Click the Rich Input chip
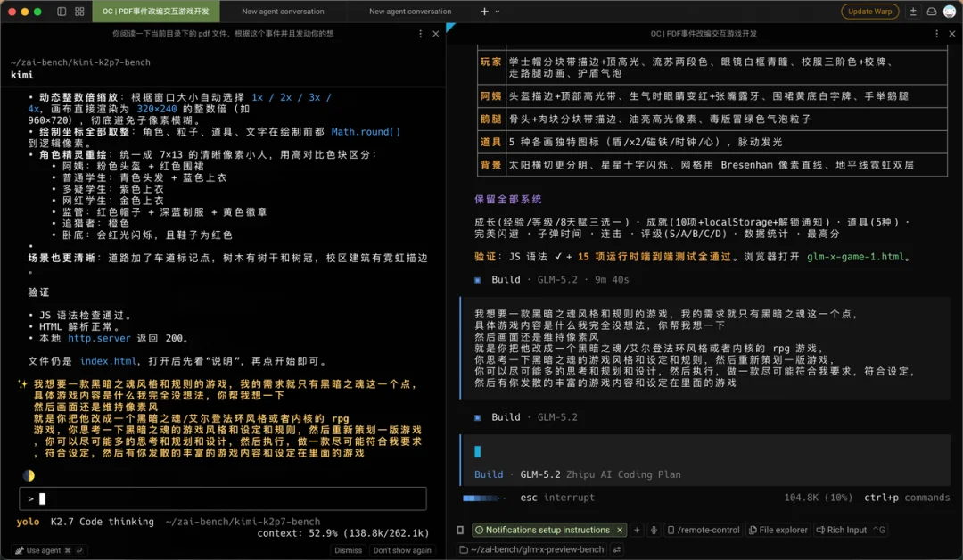The image size is (963, 560). pos(850,530)
